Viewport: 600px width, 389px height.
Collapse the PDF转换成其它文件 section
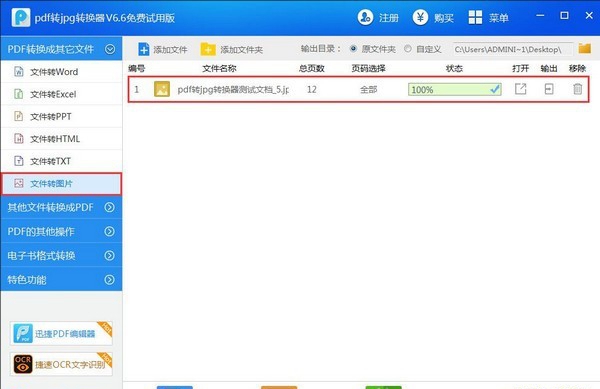[110, 49]
